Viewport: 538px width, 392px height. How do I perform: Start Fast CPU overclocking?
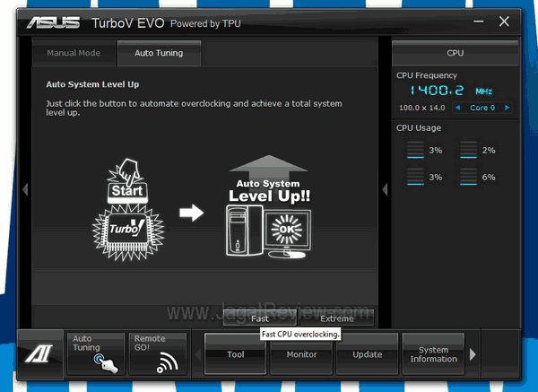coord(260,318)
